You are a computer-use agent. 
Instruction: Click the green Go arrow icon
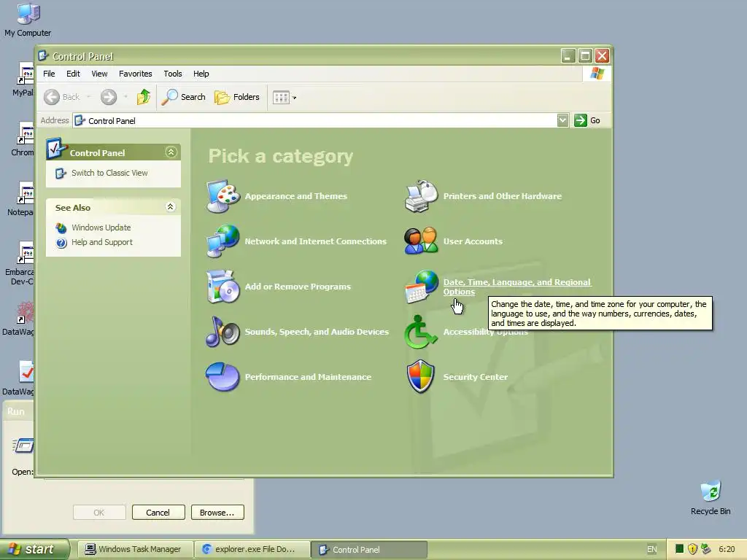[x=580, y=120]
